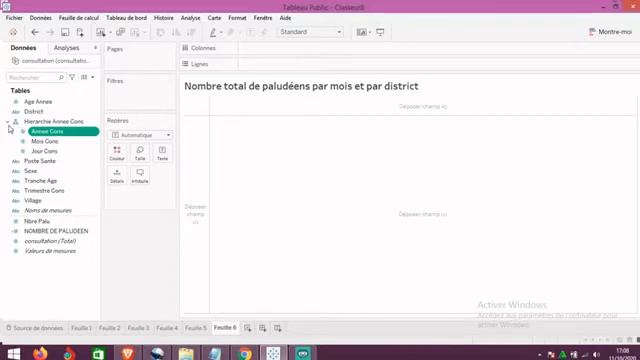Open the Fichier menu
Screen dimensions: 640x360
tap(14, 18)
